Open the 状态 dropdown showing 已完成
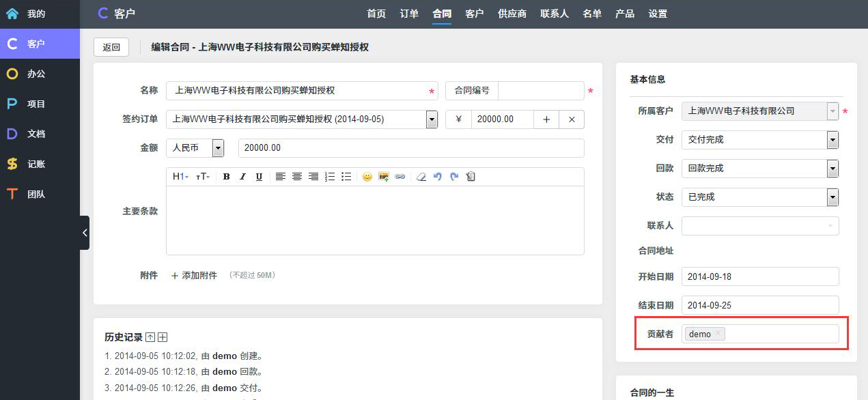Viewport: 868px width, 400px height. [832, 197]
